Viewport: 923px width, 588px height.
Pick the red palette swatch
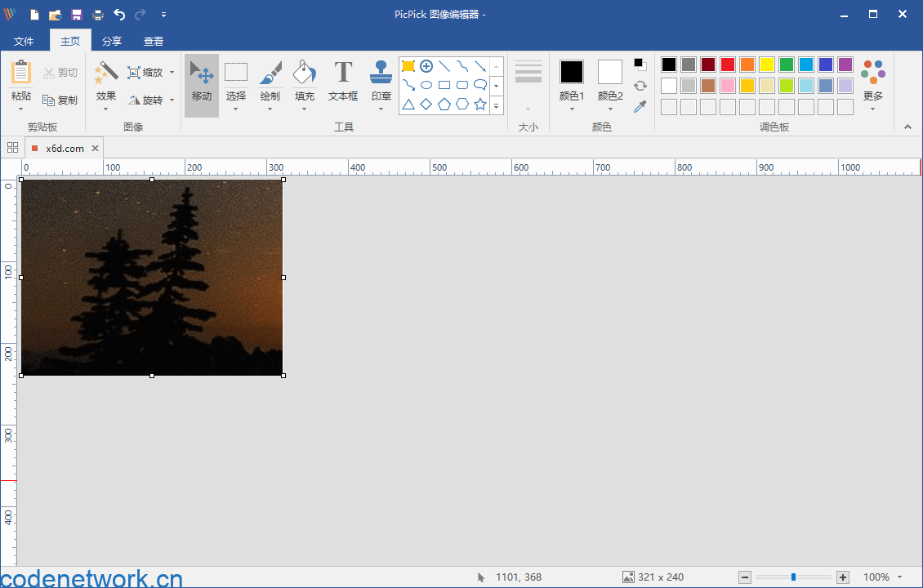click(x=728, y=65)
